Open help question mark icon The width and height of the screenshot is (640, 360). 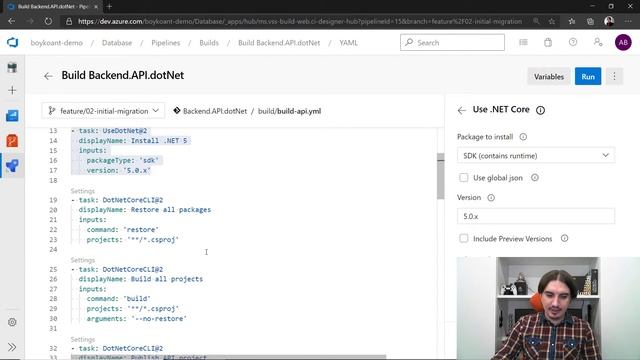point(573,42)
